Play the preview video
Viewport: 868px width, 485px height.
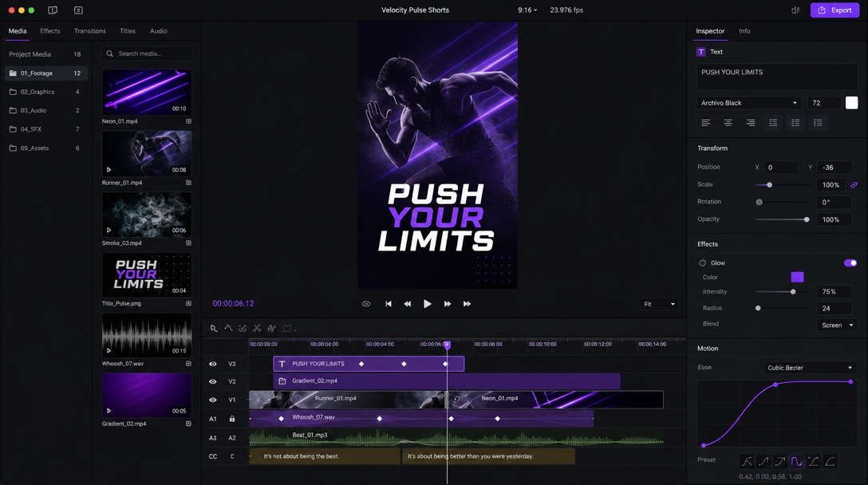point(428,304)
